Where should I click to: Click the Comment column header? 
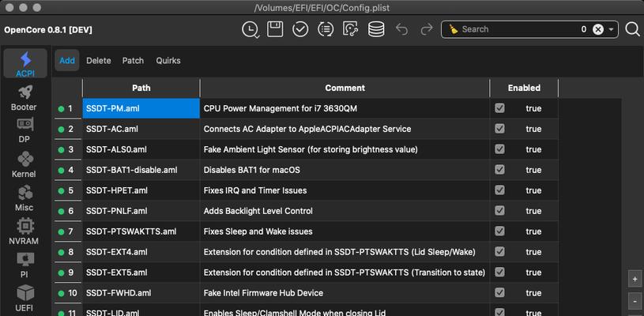point(345,88)
